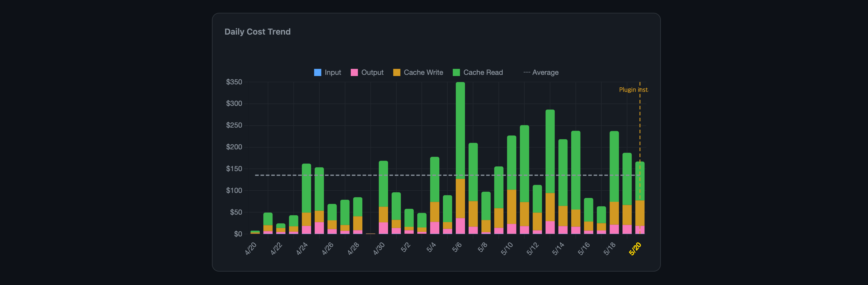The image size is (868, 285).
Task: Click the 5/18 axis date label
Action: pyautogui.click(x=610, y=249)
